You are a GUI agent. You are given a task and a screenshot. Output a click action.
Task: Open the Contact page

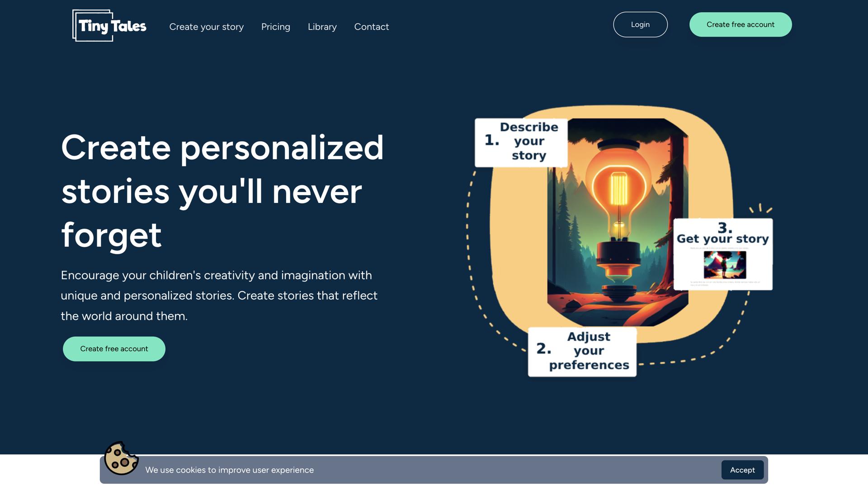[372, 27]
